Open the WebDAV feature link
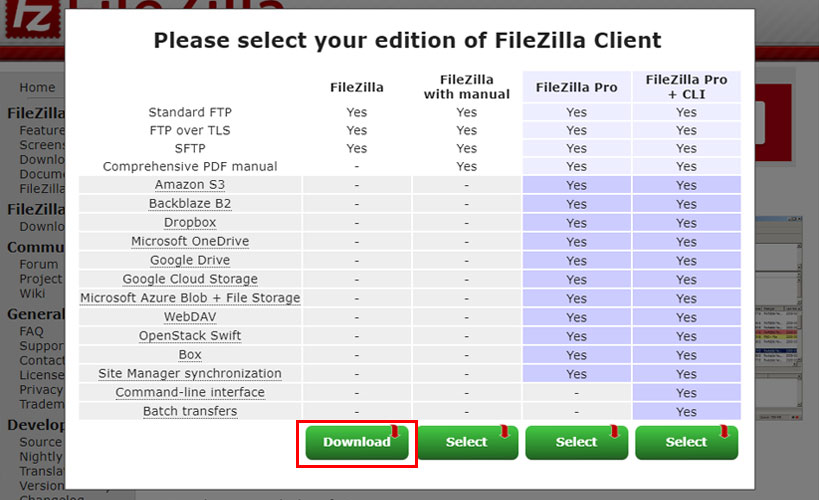Viewport: 819px width, 500px height. [x=190, y=317]
